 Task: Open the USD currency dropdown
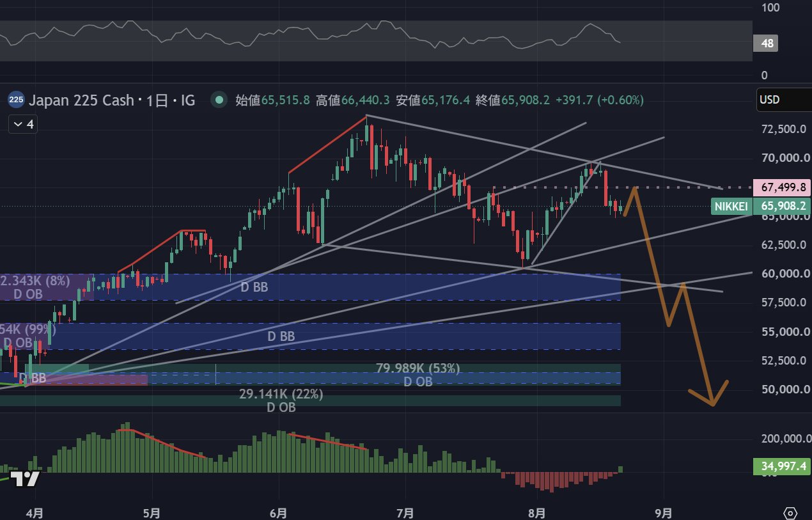point(784,100)
